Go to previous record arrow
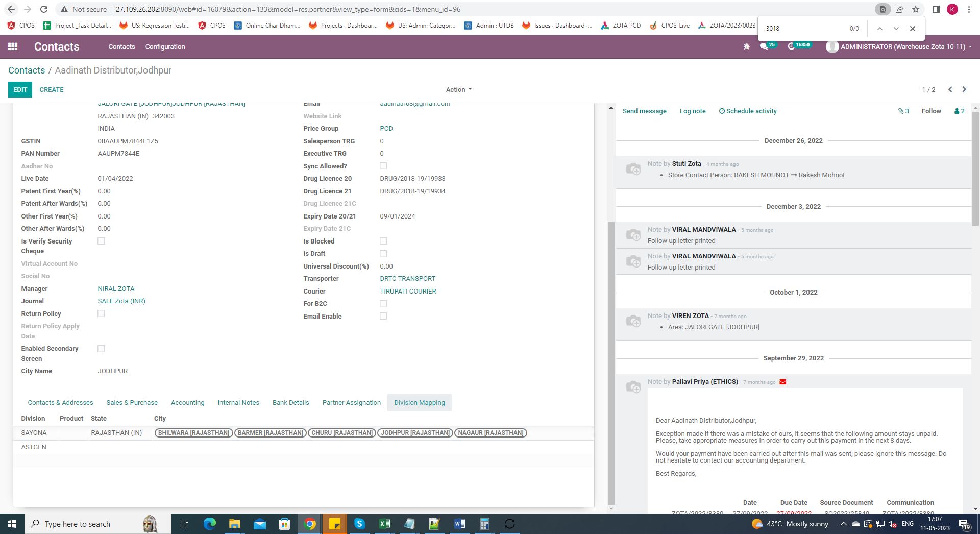Image resolution: width=980 pixels, height=534 pixels. (x=950, y=89)
